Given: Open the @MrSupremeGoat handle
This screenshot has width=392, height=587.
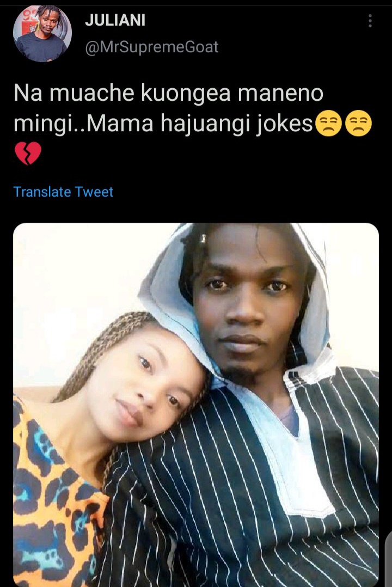Looking at the screenshot, I should 152,47.
